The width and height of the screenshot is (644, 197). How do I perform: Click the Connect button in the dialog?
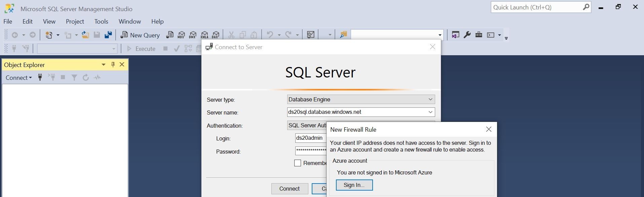point(290,189)
